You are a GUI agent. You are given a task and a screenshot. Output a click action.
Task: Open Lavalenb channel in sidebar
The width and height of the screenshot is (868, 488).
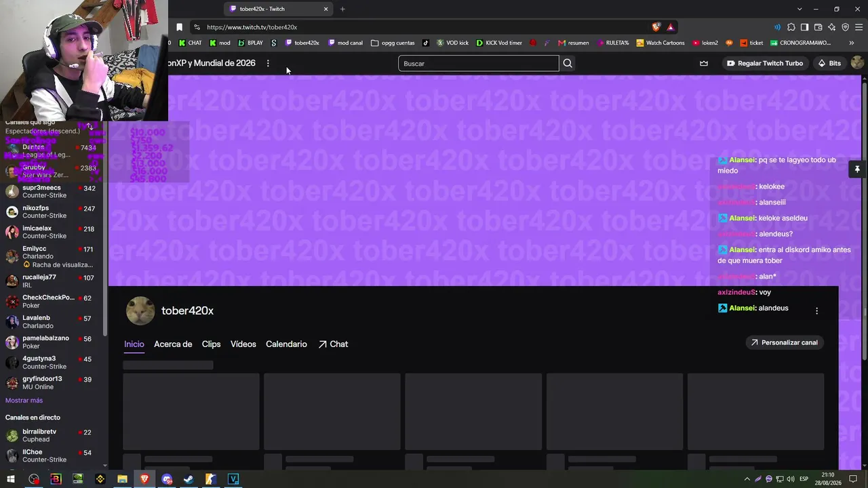(53, 322)
